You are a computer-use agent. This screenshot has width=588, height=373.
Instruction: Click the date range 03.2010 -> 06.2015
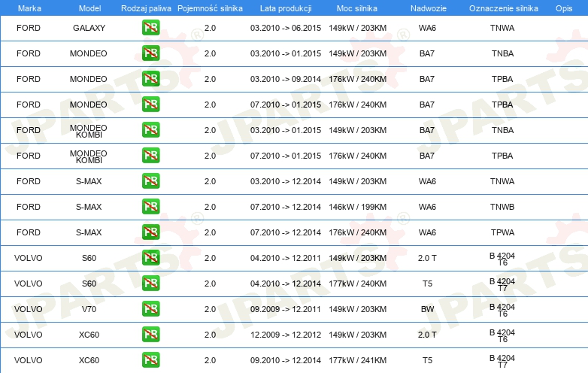(286, 28)
